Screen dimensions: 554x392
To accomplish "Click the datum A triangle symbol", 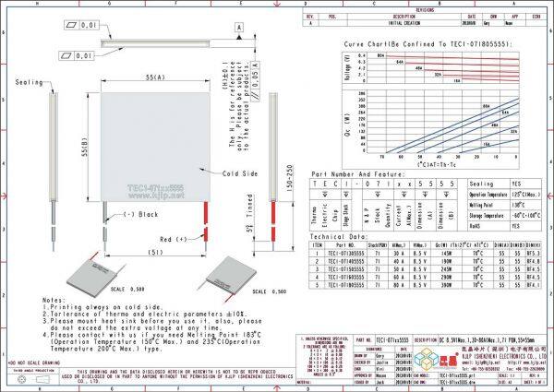I will (240, 29).
